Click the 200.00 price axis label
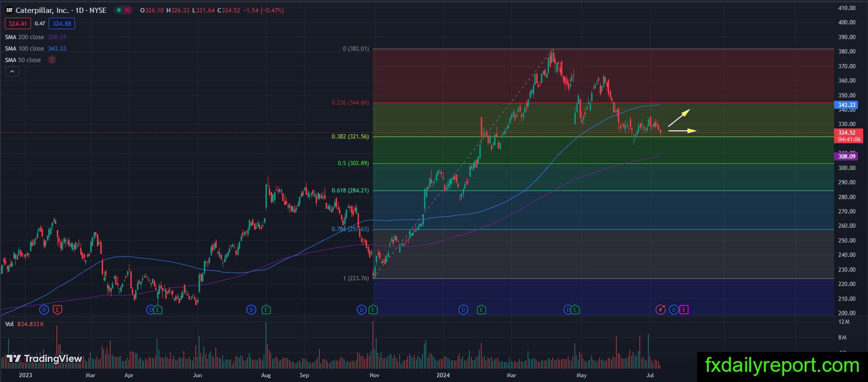 tap(847, 313)
